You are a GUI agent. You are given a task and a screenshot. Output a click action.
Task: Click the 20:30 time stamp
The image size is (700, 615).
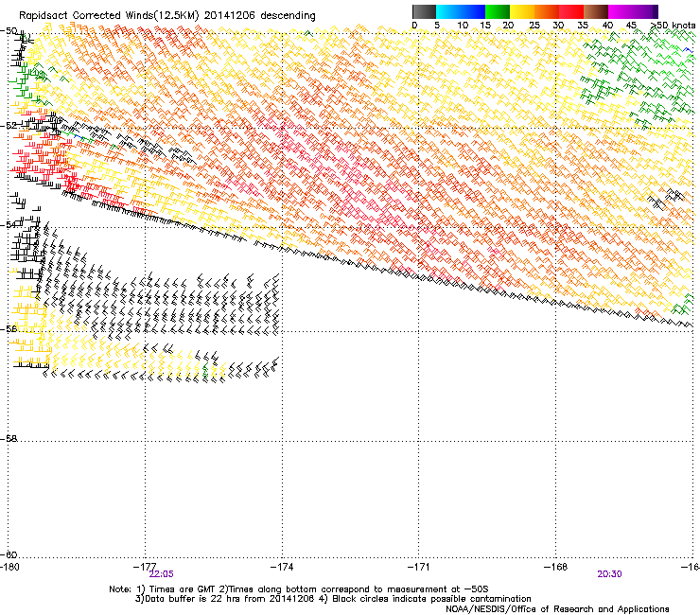click(x=609, y=574)
